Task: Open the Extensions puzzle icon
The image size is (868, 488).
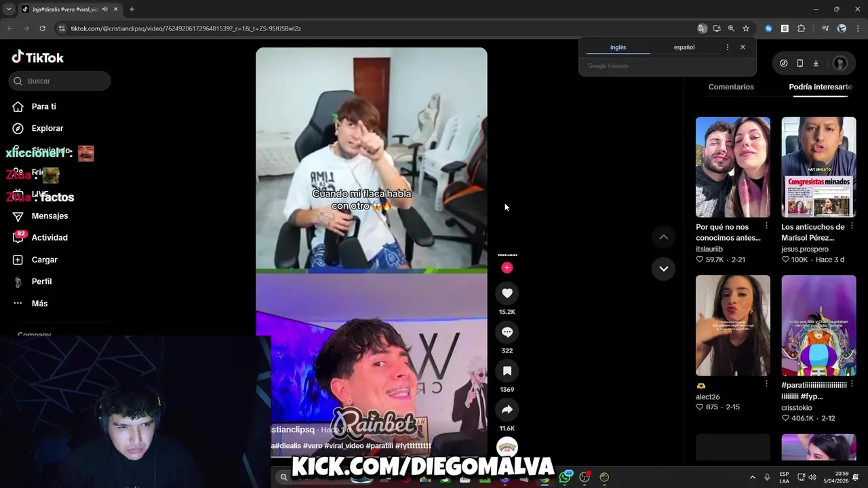Action: 801,28
